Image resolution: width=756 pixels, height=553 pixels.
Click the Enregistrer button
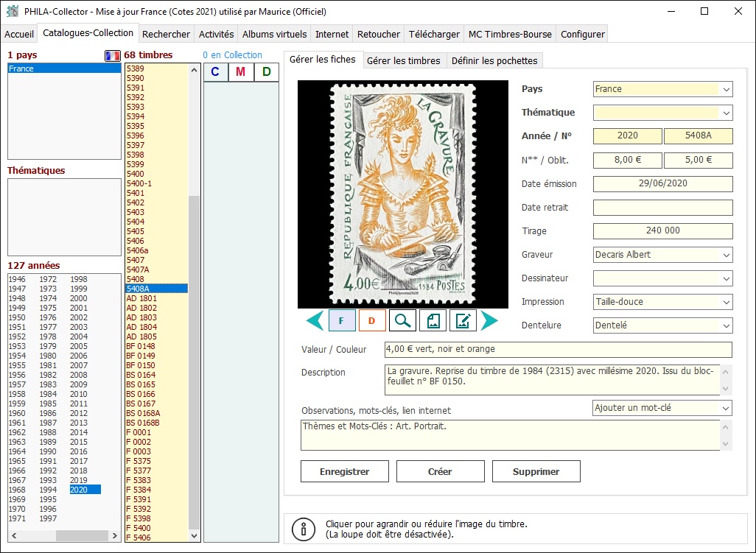345,471
